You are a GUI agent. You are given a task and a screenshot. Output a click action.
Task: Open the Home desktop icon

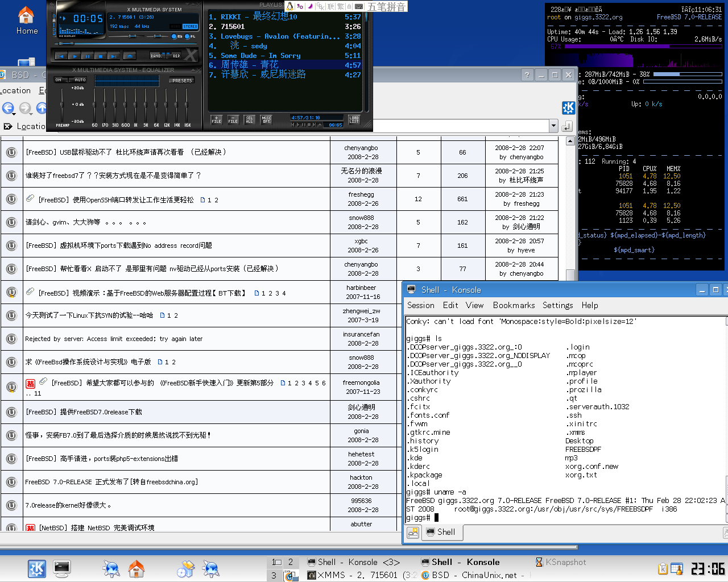pos(27,20)
